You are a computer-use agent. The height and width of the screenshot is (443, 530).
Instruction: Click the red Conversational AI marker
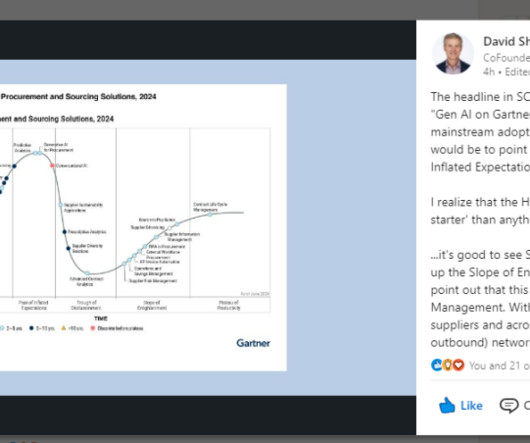pyautogui.click(x=52, y=166)
